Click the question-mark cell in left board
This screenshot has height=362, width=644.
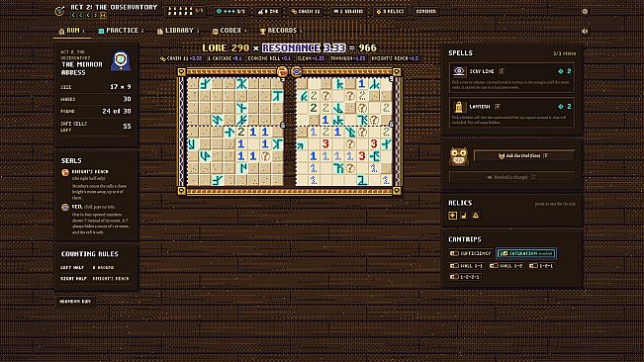coord(265,156)
